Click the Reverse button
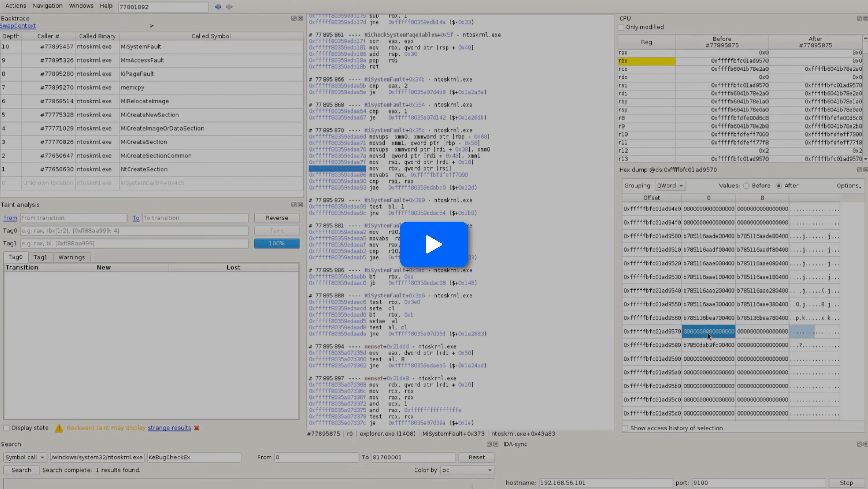The image size is (868, 489). [277, 218]
